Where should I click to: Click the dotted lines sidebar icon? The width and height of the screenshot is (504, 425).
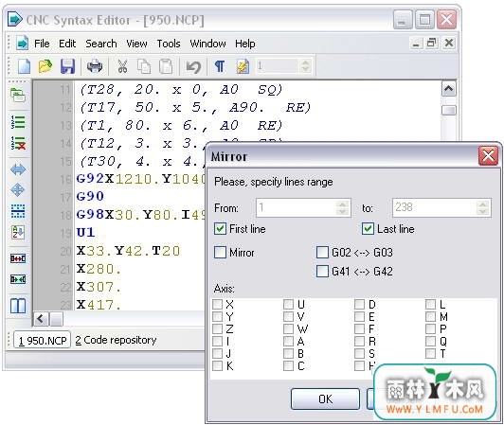click(x=18, y=211)
